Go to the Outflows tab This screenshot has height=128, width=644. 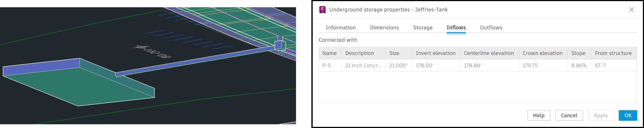pyautogui.click(x=491, y=27)
